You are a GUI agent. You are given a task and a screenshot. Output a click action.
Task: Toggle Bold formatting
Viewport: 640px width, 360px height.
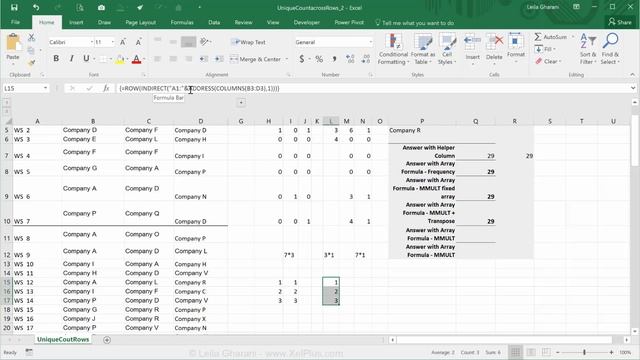pos(56,59)
